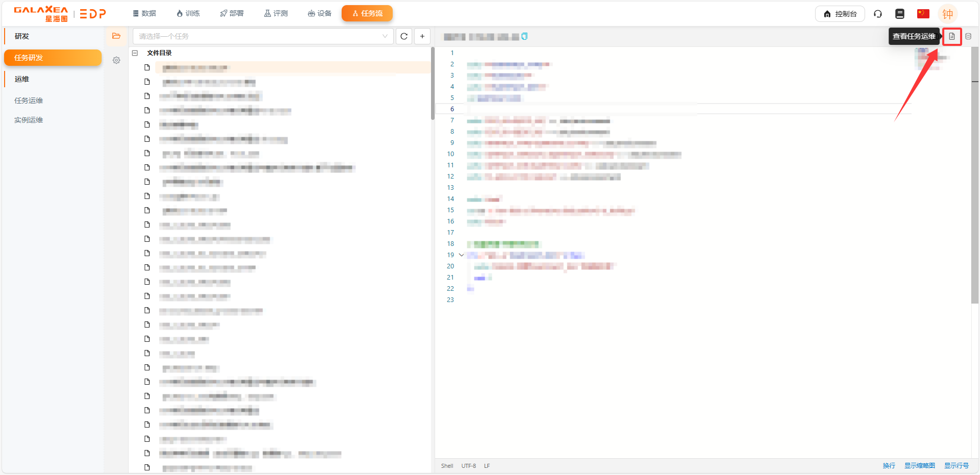Image resolution: width=980 pixels, height=475 pixels.
Task: Click the view task operations document icon
Action: click(x=951, y=36)
